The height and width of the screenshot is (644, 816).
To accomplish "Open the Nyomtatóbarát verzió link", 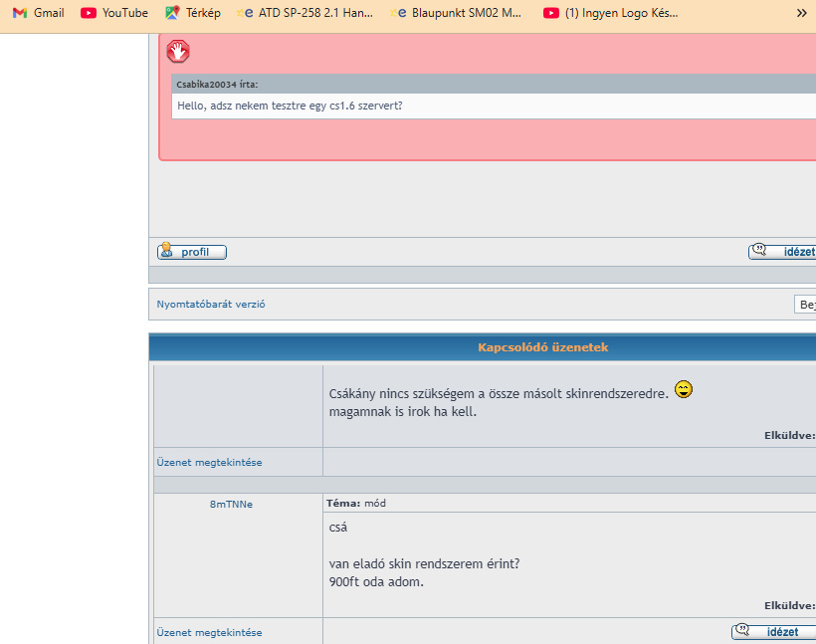I will pyautogui.click(x=211, y=304).
